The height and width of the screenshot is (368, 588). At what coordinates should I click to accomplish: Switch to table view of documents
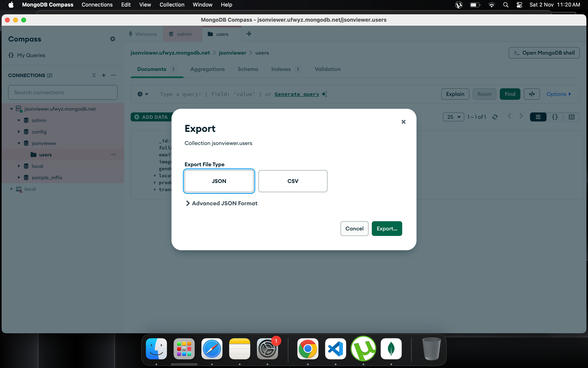coord(571,117)
